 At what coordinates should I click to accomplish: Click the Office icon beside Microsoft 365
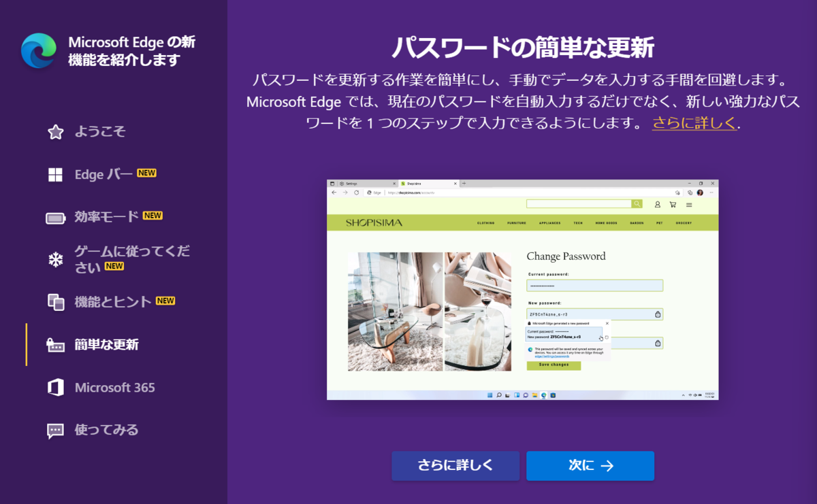[x=56, y=388]
